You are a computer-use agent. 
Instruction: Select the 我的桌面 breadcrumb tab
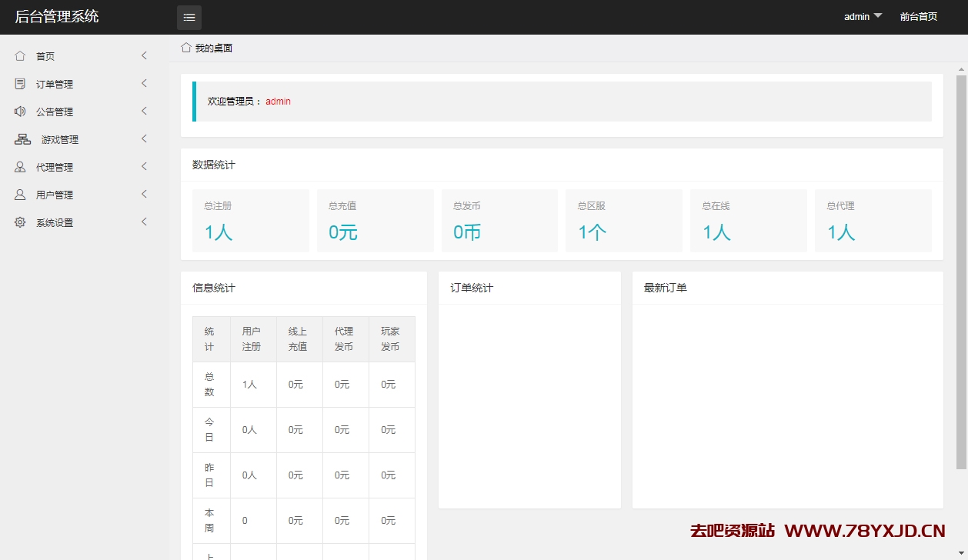(x=214, y=48)
